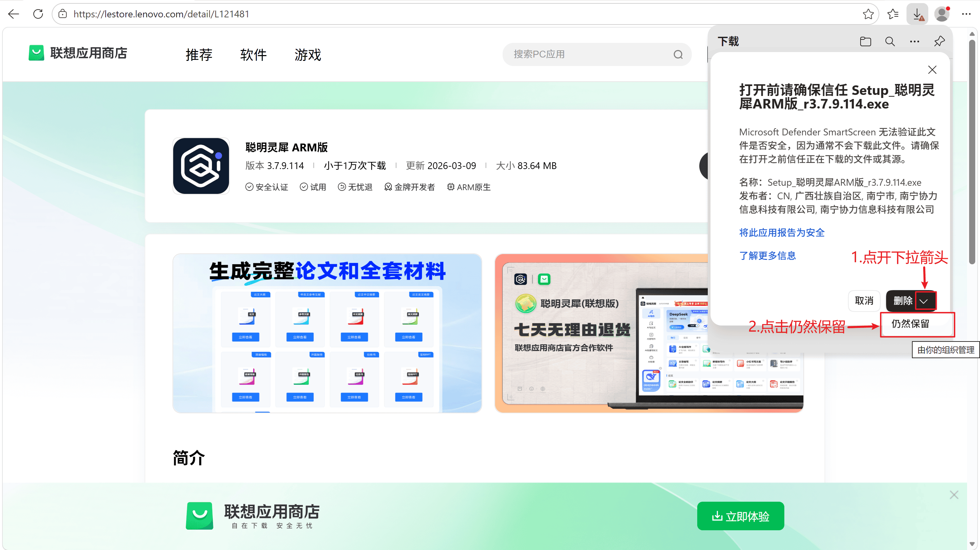Click the 试用 badge

tap(313, 187)
